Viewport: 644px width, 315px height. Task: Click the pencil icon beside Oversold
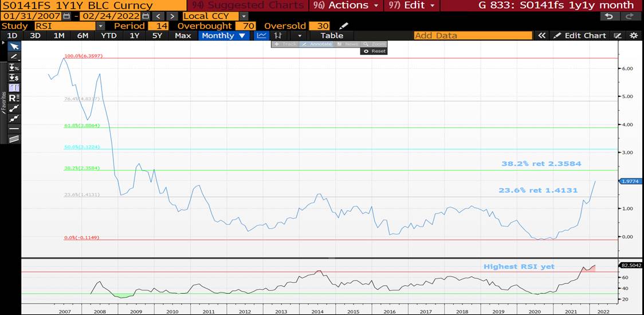[344, 26]
